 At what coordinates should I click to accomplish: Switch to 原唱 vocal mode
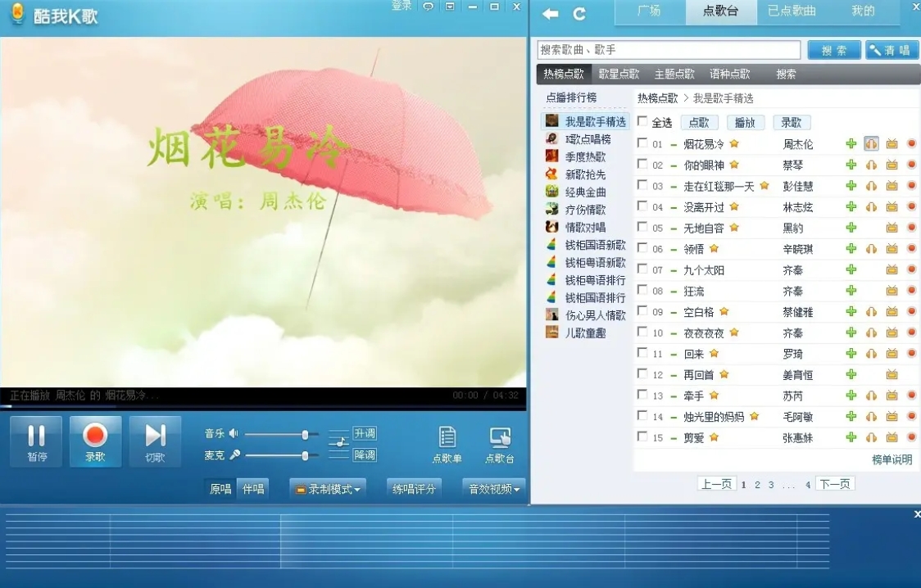(220, 489)
